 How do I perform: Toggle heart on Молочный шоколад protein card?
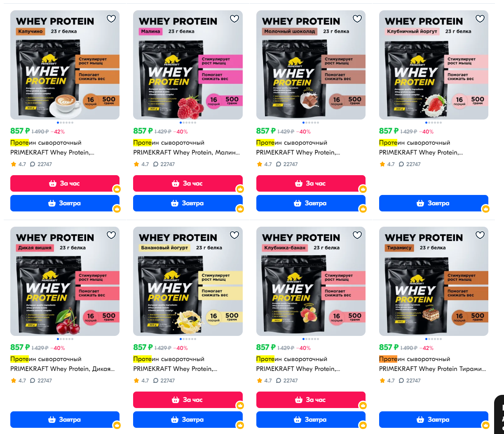point(357,19)
